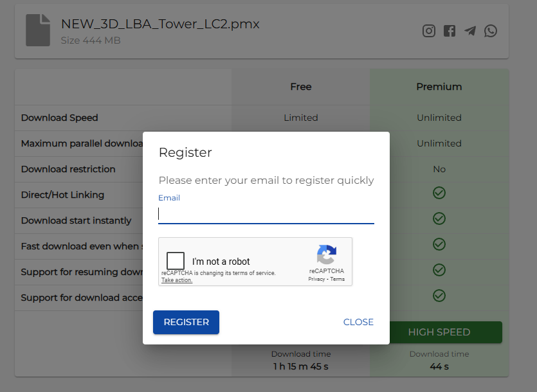Submit with the REGISTER button
The image size is (537, 392).
(x=186, y=322)
